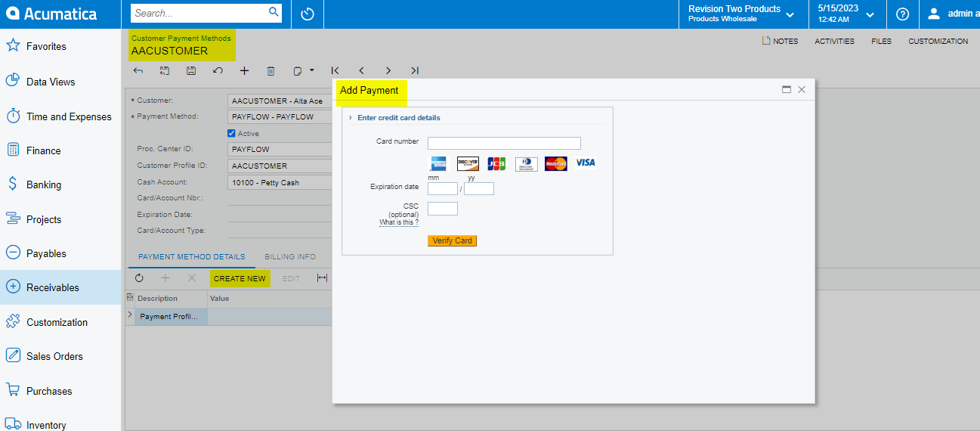This screenshot has height=431, width=980.
Task: Switch to Billing Info tab
Action: point(289,257)
